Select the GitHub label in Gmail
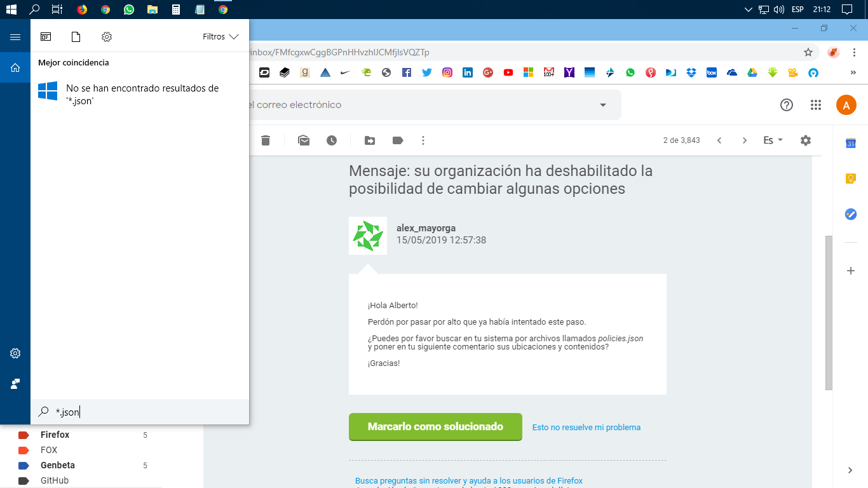Image resolution: width=868 pixels, height=488 pixels. tap(54, 481)
